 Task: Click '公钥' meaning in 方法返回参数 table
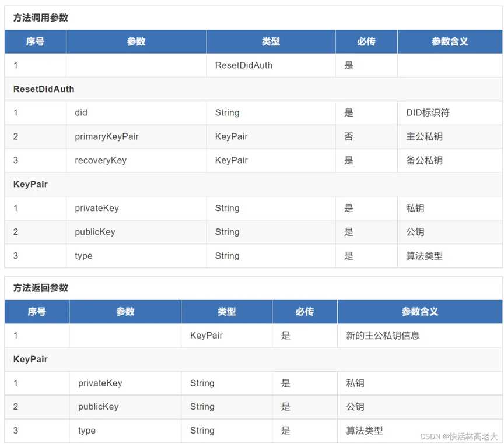pos(355,407)
